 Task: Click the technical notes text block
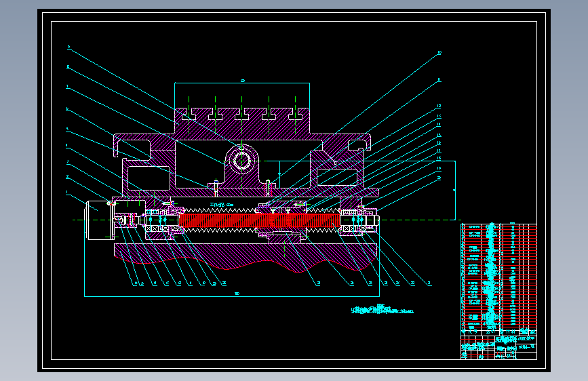(x=382, y=309)
